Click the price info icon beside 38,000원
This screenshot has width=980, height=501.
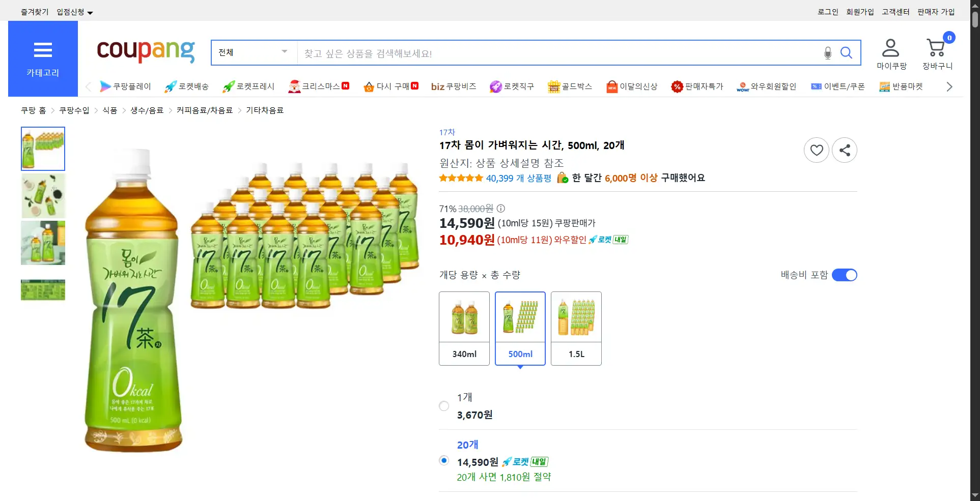[x=501, y=209]
